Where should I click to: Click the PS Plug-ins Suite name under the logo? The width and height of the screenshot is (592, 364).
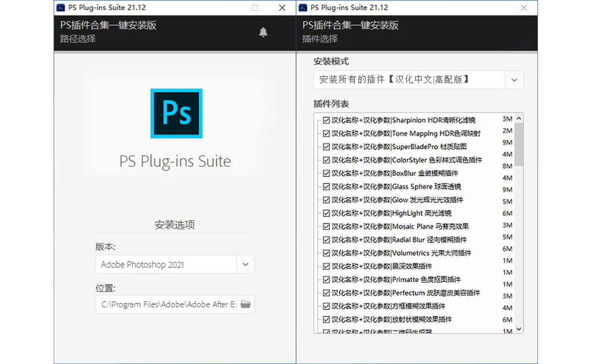pyautogui.click(x=175, y=161)
